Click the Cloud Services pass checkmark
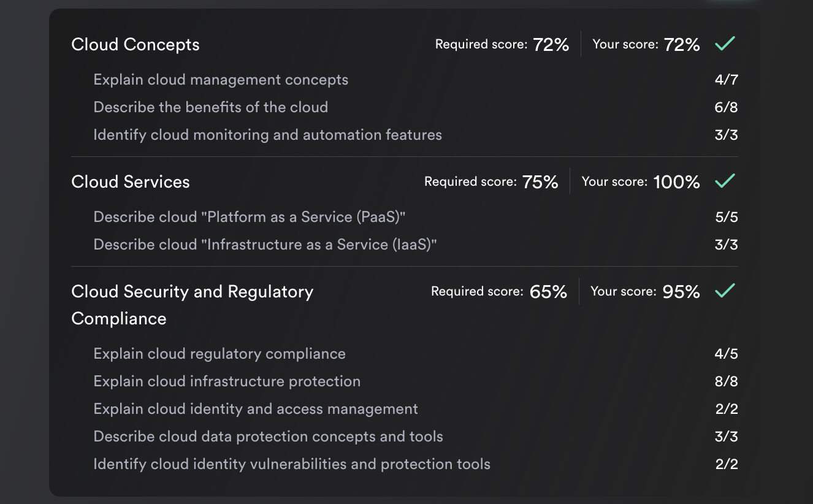813x504 pixels. [725, 181]
